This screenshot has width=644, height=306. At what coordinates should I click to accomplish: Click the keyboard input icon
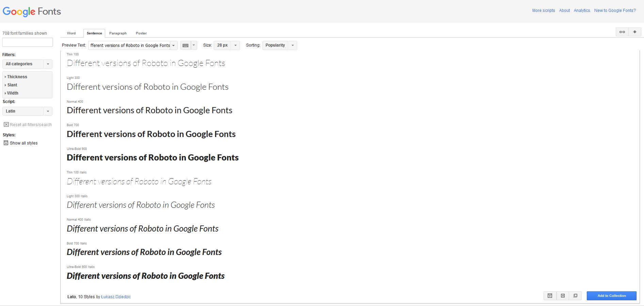click(x=186, y=45)
